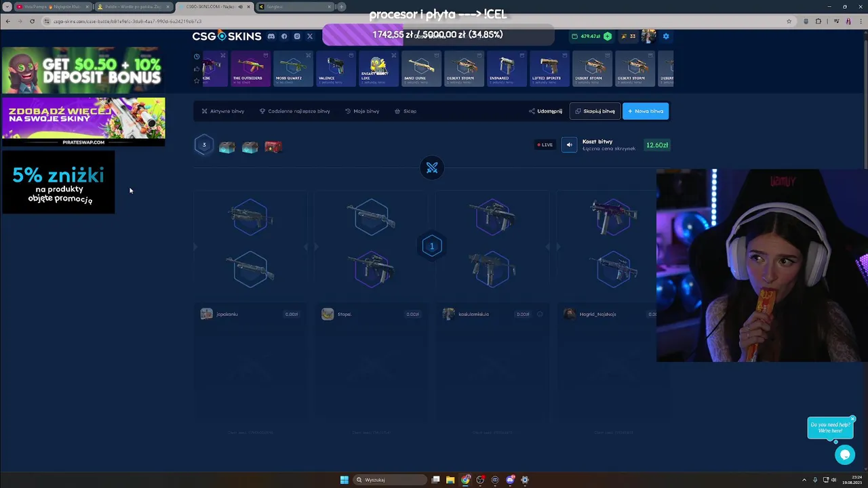Screen dimensions: 868x488
Task: Click Udostępnij share button
Action: (546, 111)
